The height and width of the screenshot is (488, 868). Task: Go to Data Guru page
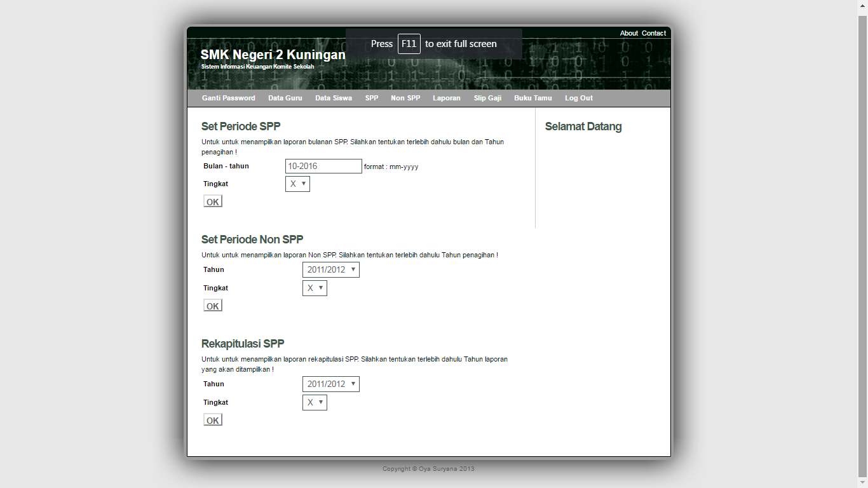[x=285, y=98]
